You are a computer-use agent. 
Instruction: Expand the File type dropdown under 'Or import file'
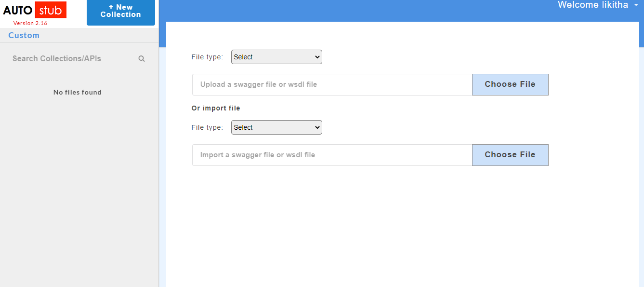pyautogui.click(x=276, y=127)
